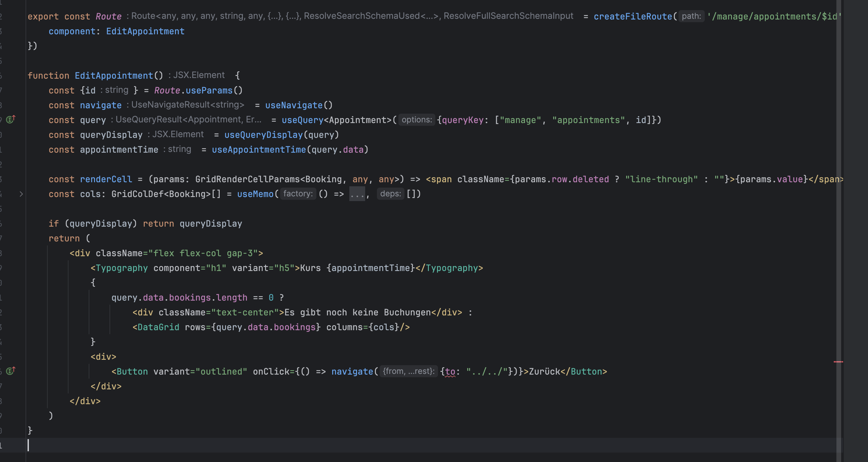Click the 'if' keyword before (queryDisplay)

tap(53, 224)
